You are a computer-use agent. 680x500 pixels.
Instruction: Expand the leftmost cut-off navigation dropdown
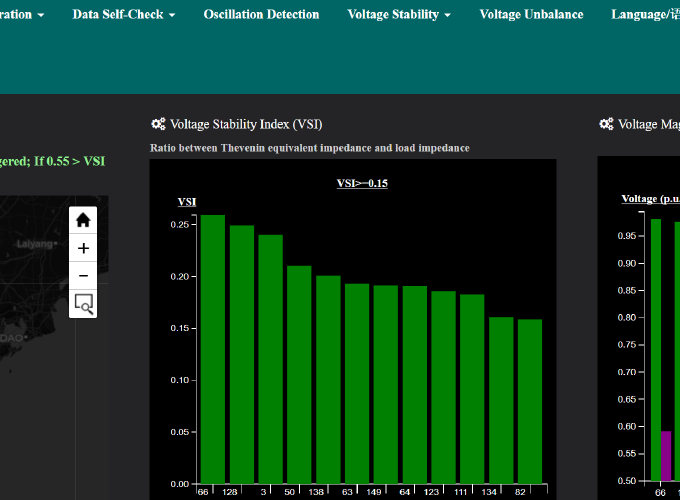pos(22,15)
